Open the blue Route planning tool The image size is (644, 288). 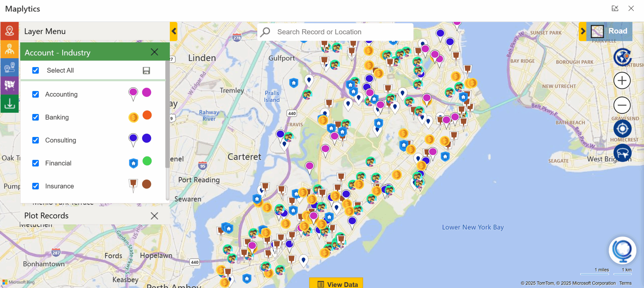(9, 67)
